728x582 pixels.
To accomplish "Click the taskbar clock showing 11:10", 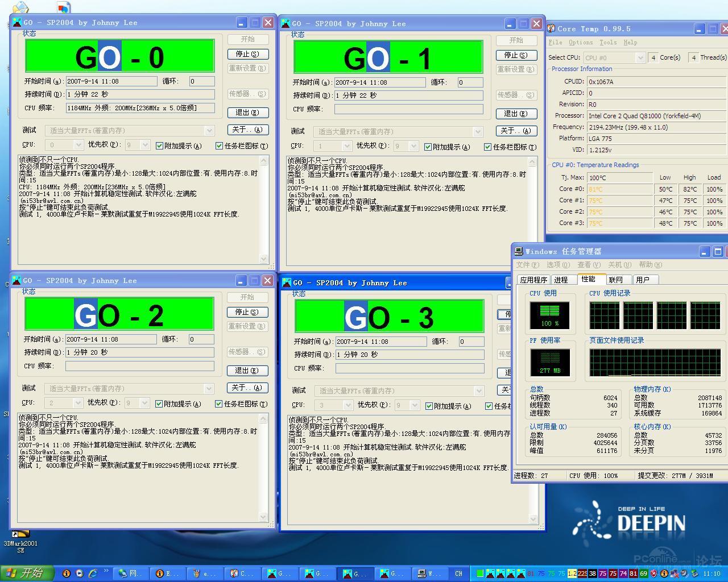I will (x=712, y=573).
